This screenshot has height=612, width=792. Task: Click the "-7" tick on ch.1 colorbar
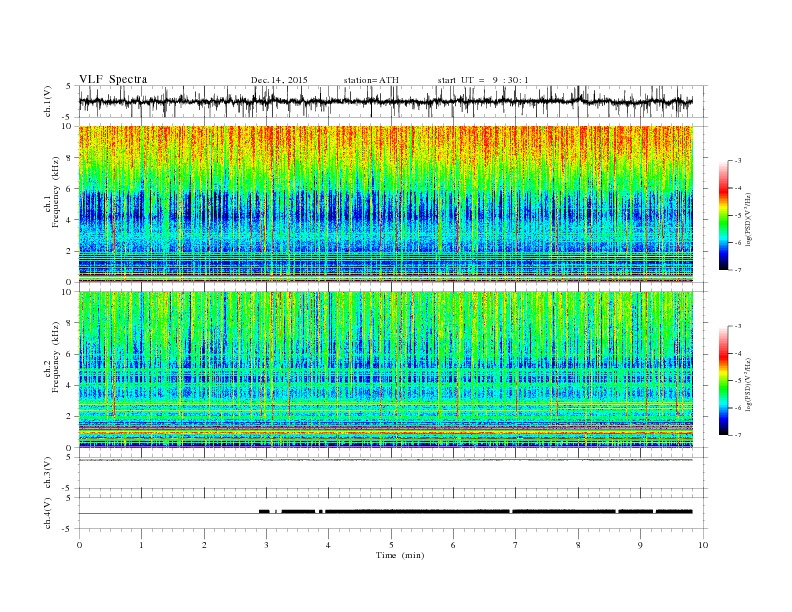(x=738, y=270)
